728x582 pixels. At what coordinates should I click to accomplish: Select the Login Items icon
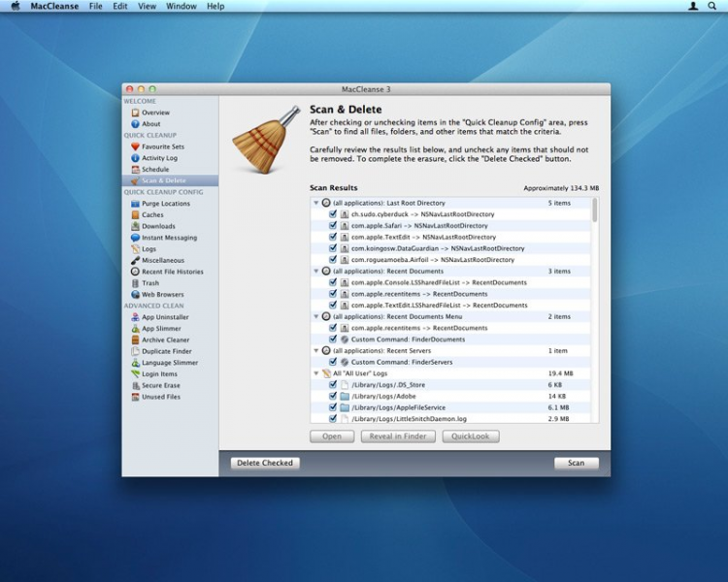point(135,374)
